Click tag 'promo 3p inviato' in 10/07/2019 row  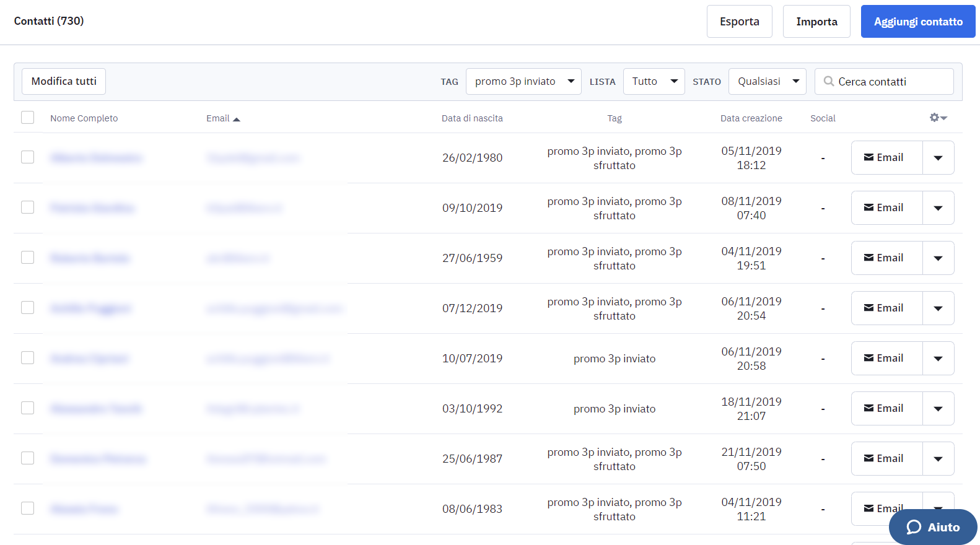pyautogui.click(x=615, y=359)
